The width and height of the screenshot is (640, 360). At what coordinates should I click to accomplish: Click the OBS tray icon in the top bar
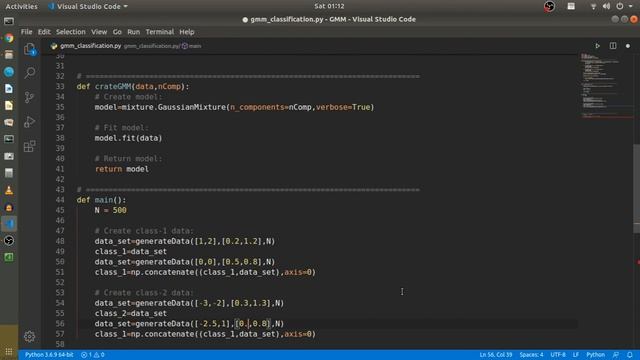(x=549, y=6)
